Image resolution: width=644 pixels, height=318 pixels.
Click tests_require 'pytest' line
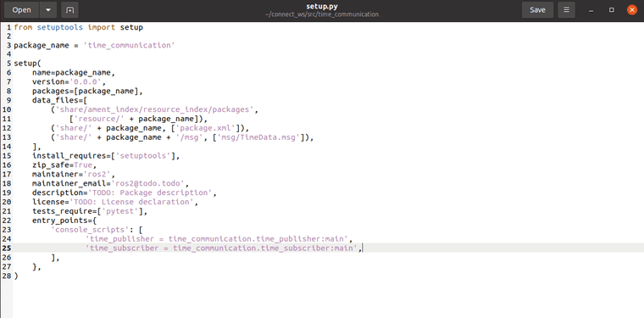pyautogui.click(x=90, y=211)
